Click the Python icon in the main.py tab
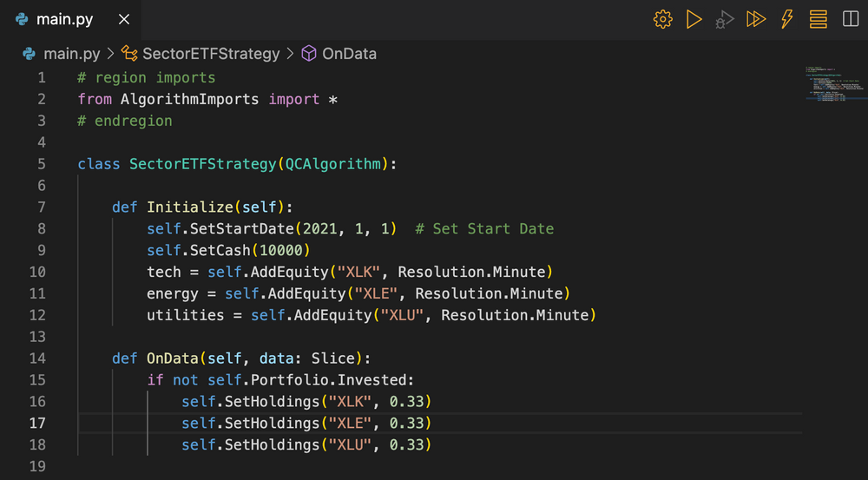The image size is (868, 480). click(19, 19)
